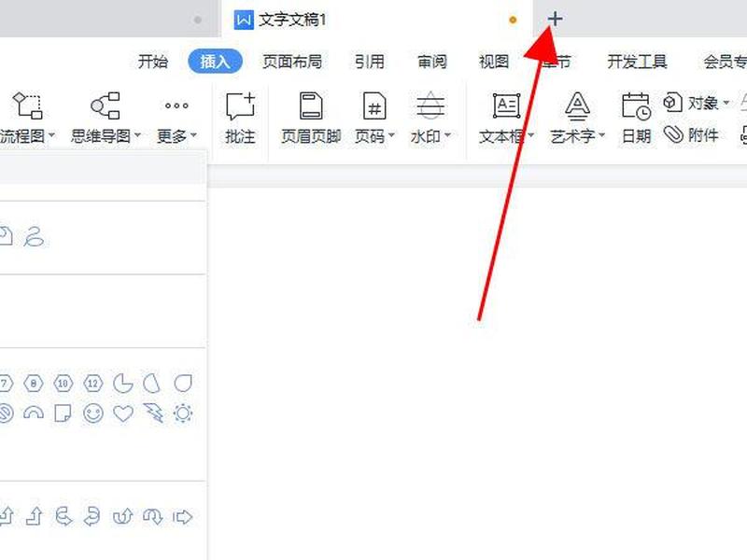This screenshot has height=560, width=747.
Task: Select the curved down arrow shape
Action: (153, 516)
